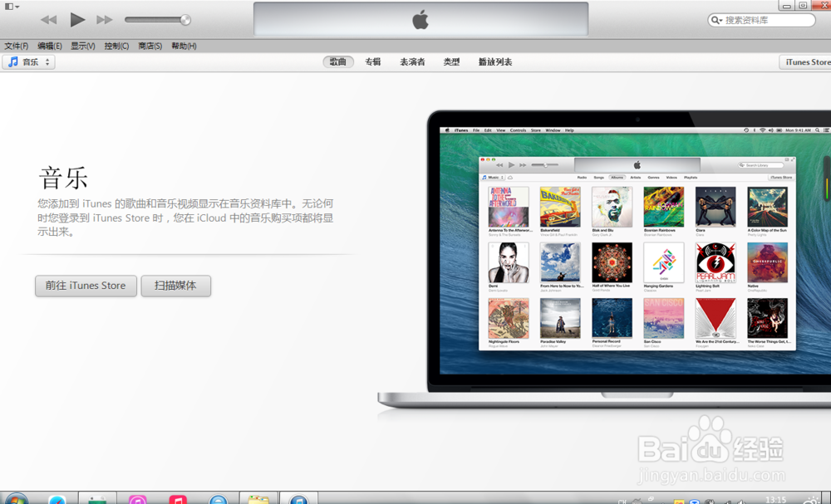Select the 歌曲 tab
The height and width of the screenshot is (504, 831).
tap(338, 62)
